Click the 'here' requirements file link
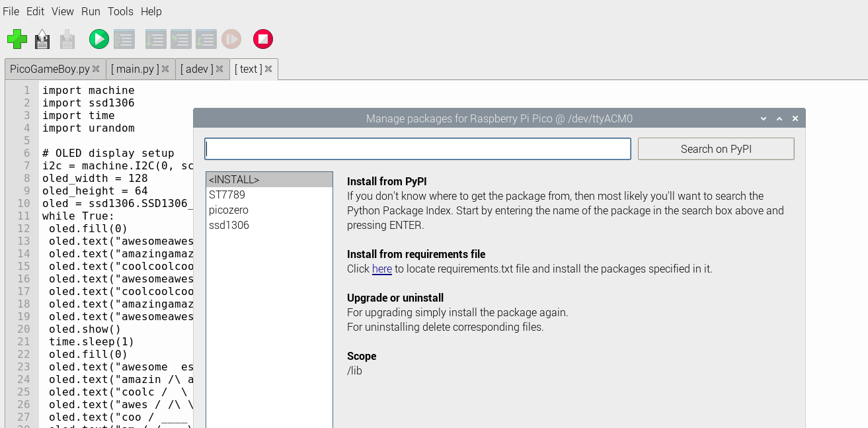Viewport: 868px width, 428px height. pyautogui.click(x=382, y=269)
